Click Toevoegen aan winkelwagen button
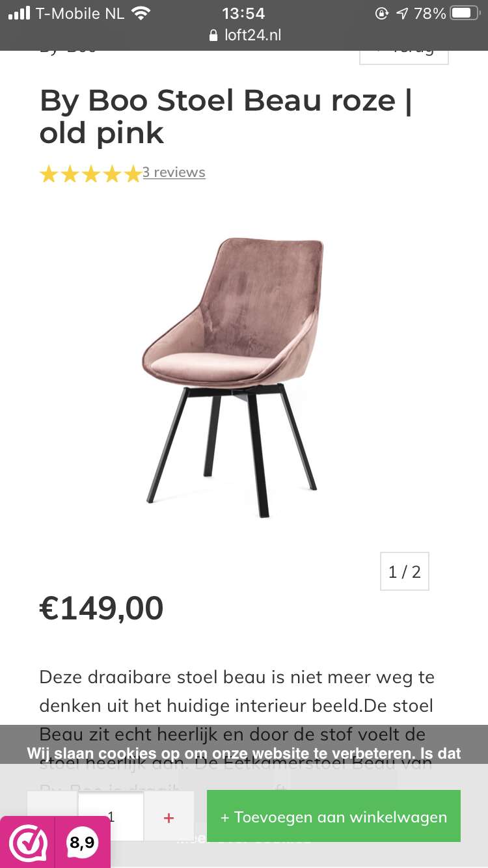Viewport: 488px width, 868px height. [334, 817]
